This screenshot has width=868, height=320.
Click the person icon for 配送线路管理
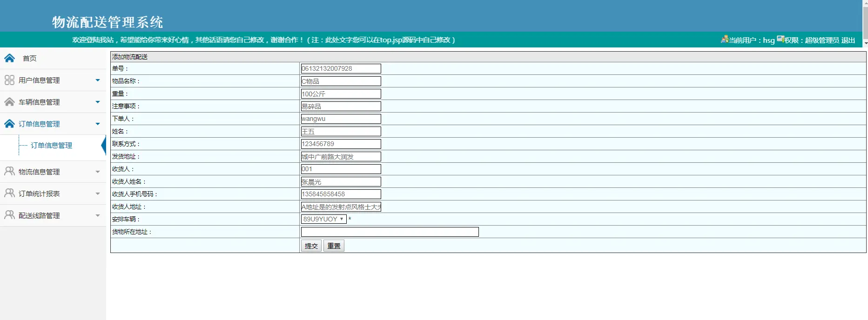[x=9, y=215]
